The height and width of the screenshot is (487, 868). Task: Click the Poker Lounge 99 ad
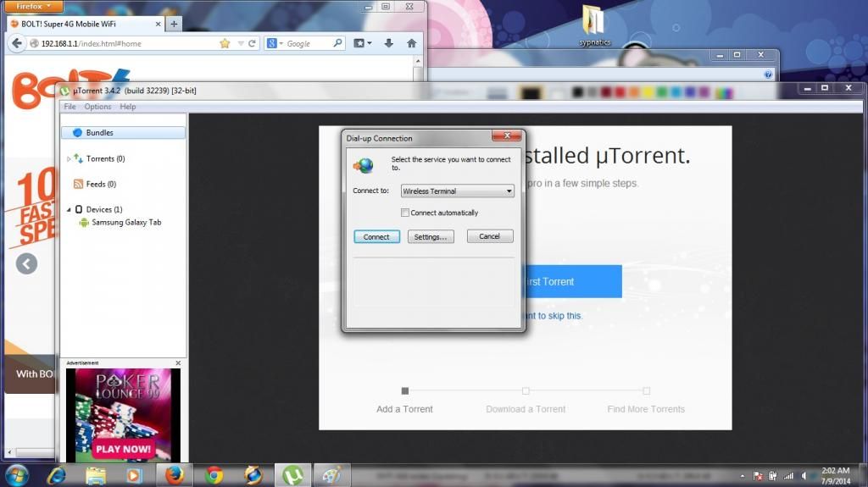click(x=123, y=415)
